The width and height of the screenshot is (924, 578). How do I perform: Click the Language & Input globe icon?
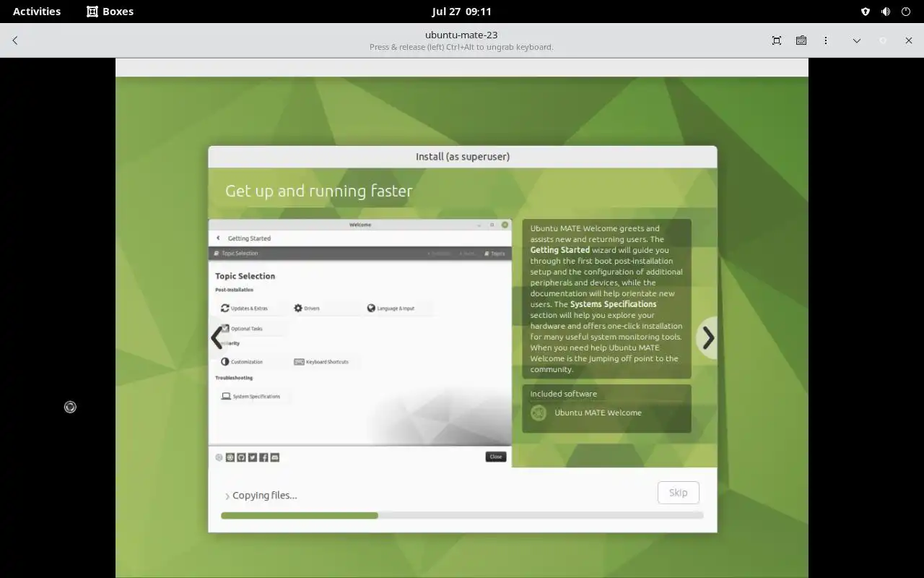[x=371, y=308]
